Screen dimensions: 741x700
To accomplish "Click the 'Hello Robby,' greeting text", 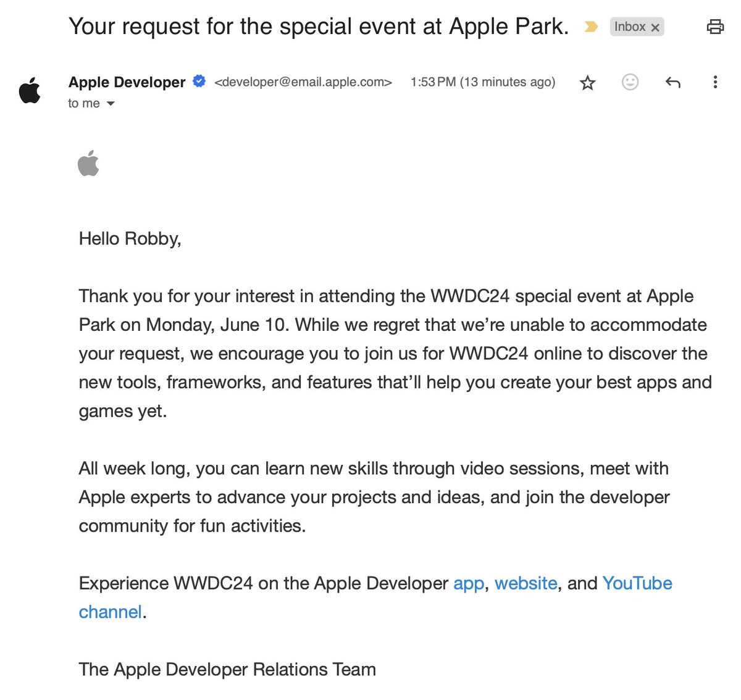I will coord(130,239).
